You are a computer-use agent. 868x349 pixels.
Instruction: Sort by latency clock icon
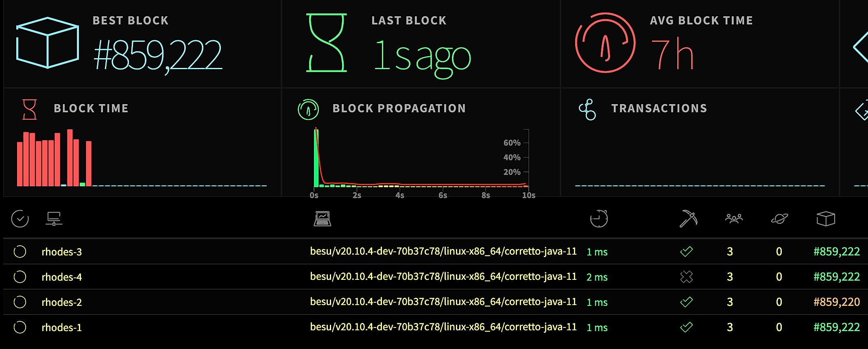(599, 219)
